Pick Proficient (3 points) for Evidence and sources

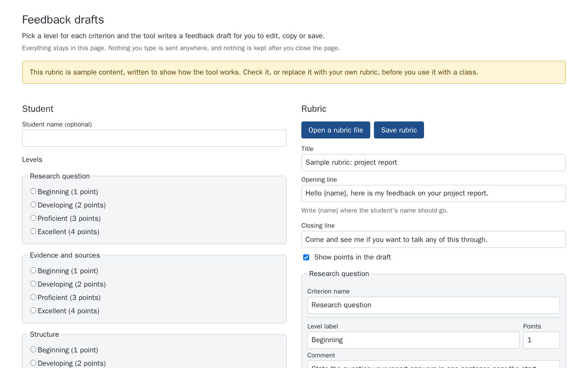(x=33, y=297)
